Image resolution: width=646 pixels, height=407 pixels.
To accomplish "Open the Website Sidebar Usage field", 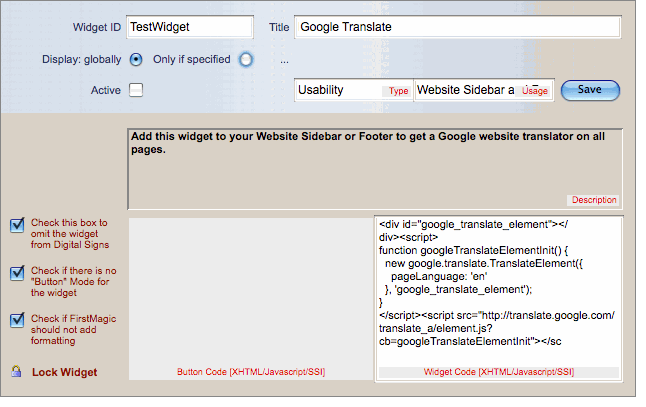I will click(x=484, y=90).
